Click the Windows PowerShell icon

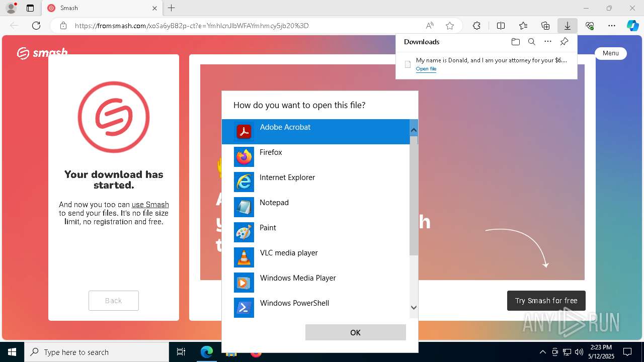[x=244, y=308]
